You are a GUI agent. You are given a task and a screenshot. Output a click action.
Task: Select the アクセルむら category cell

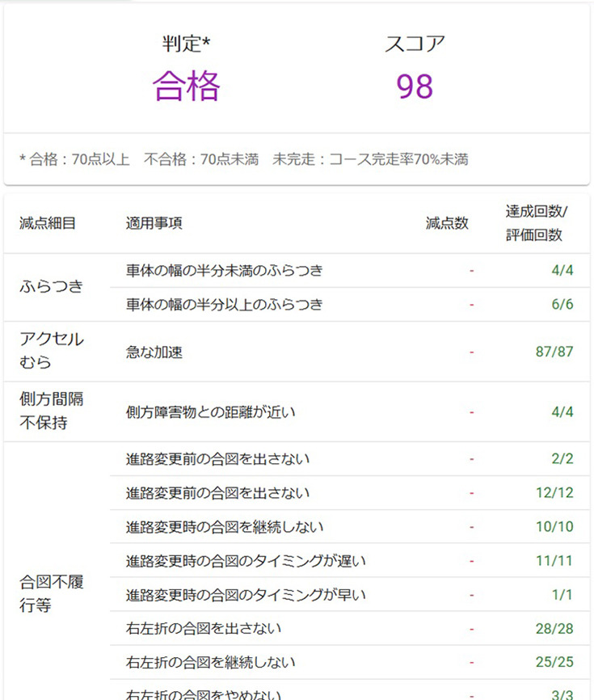coord(52,350)
